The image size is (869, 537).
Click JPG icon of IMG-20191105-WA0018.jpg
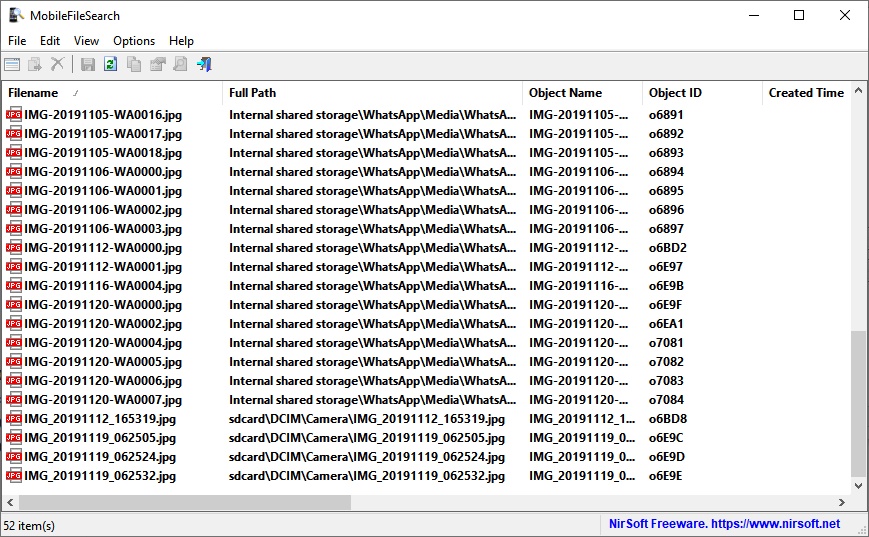[14, 153]
